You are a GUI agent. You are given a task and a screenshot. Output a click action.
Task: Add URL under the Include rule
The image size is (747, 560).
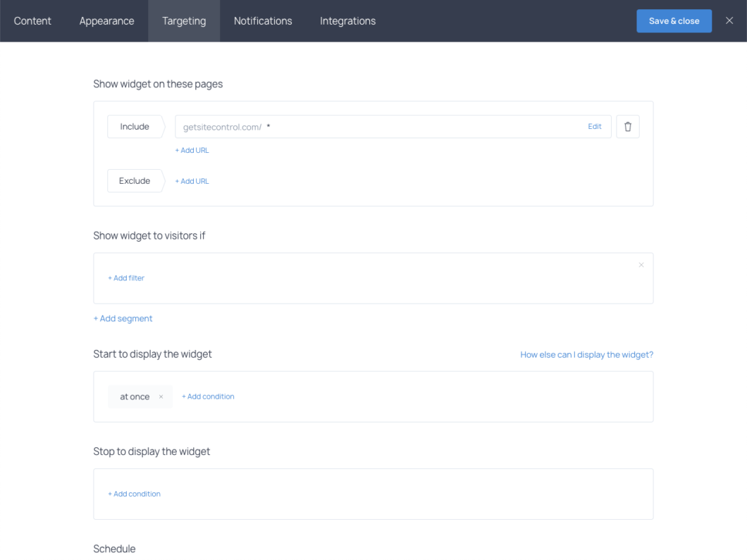tap(192, 150)
